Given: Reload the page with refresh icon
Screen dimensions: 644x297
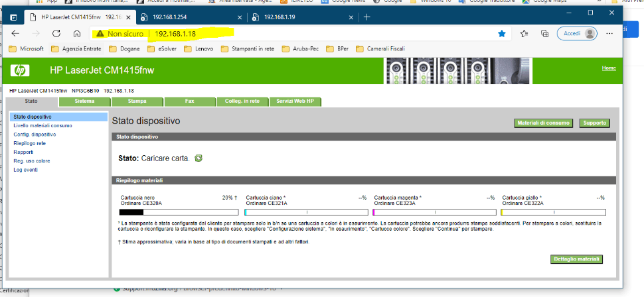Looking at the screenshot, I should [56, 34].
